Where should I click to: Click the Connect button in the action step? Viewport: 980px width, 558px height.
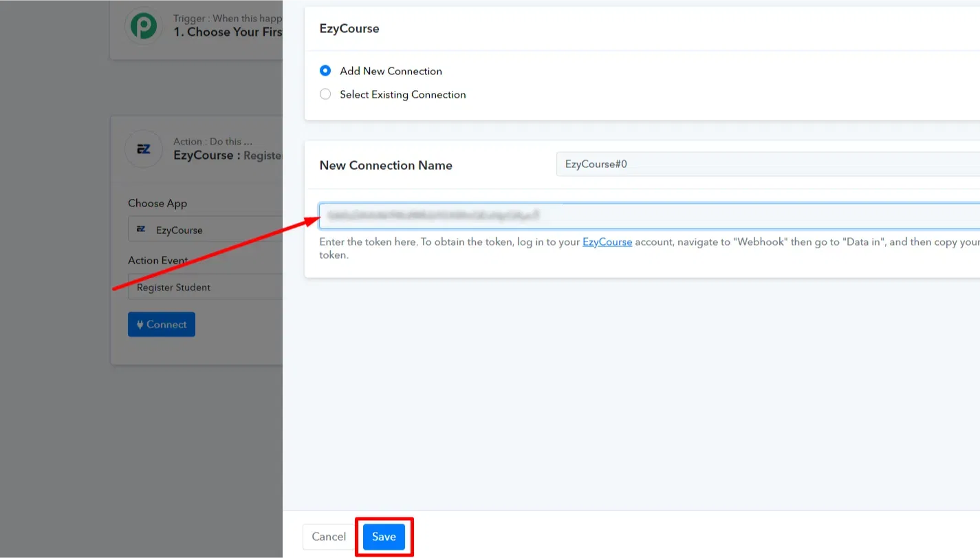coord(162,325)
